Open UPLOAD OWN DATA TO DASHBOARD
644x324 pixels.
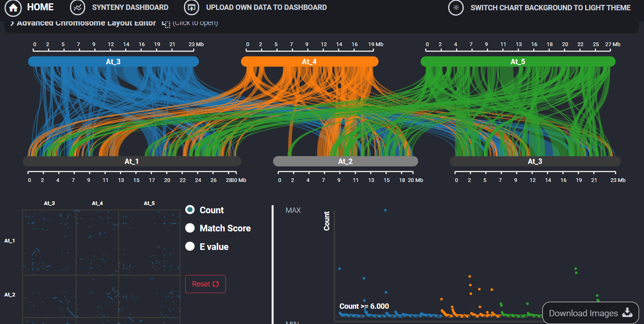point(267,7)
